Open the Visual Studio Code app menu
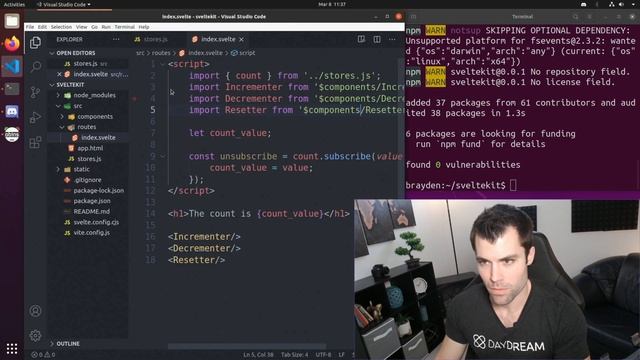 (64, 4)
